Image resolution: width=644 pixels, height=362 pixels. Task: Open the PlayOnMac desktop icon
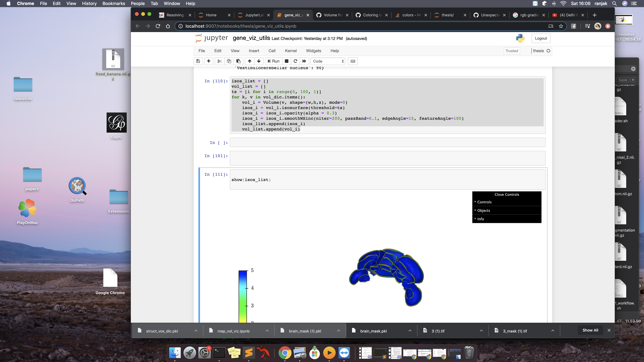coord(27,208)
